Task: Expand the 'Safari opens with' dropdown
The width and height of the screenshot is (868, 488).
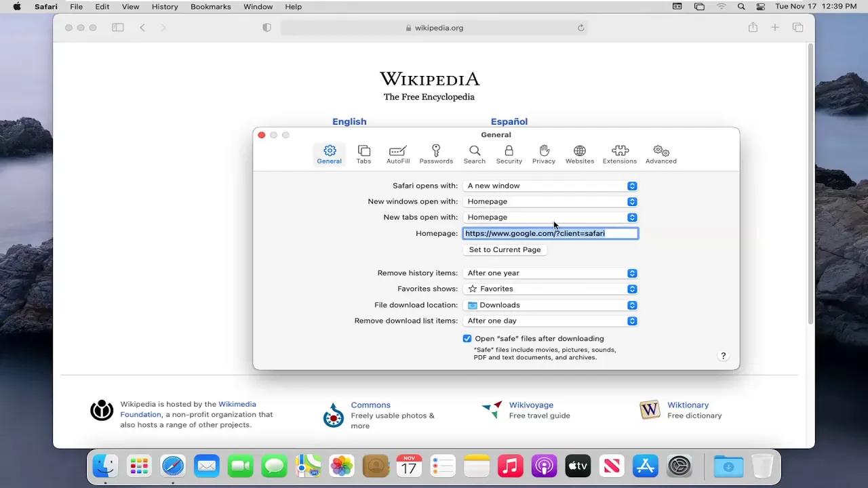Action: pos(551,186)
